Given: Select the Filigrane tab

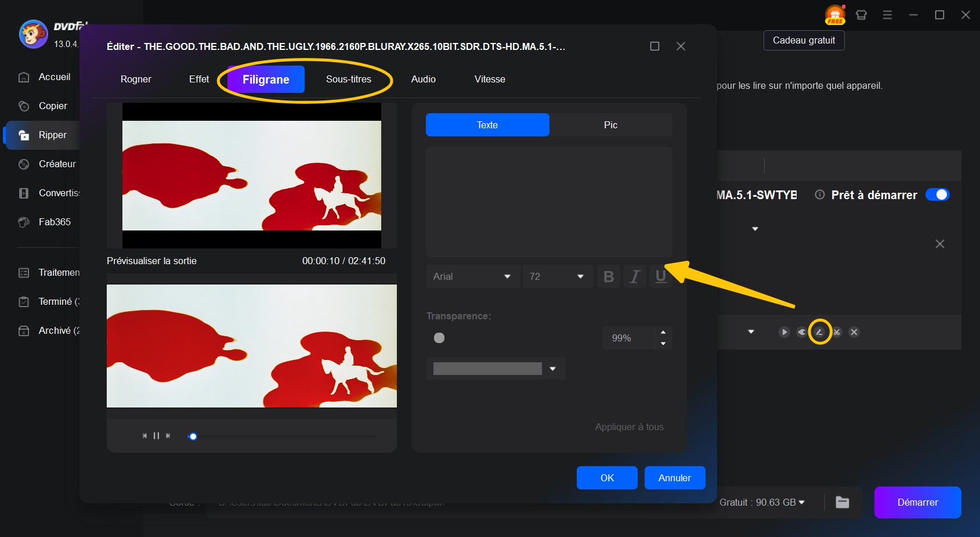Looking at the screenshot, I should tap(266, 80).
